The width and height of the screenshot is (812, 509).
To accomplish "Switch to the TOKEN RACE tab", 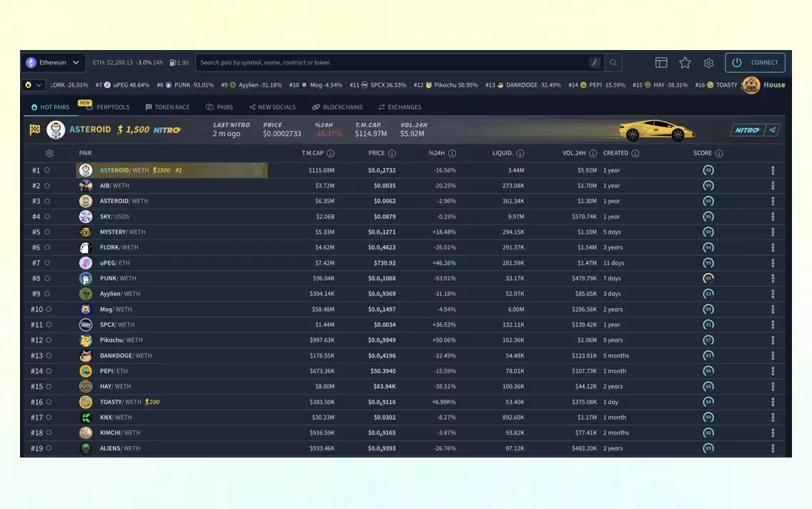I will point(168,107).
